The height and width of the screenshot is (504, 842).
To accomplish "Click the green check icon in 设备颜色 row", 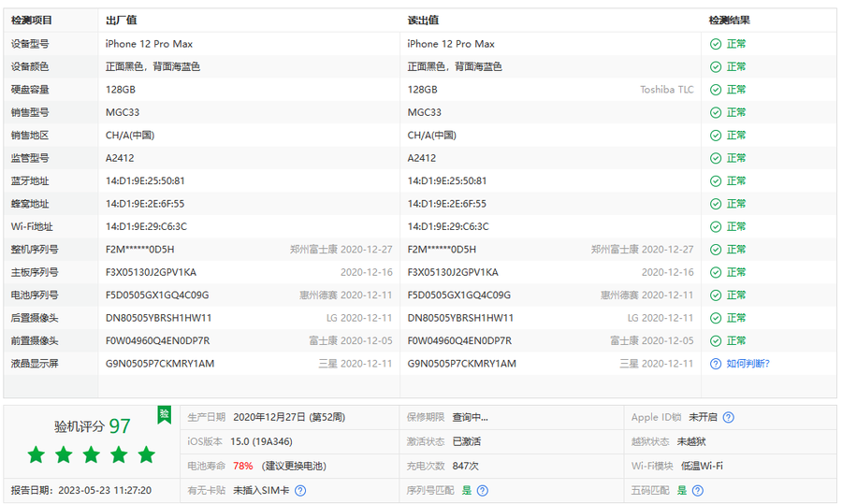I will 716,67.
